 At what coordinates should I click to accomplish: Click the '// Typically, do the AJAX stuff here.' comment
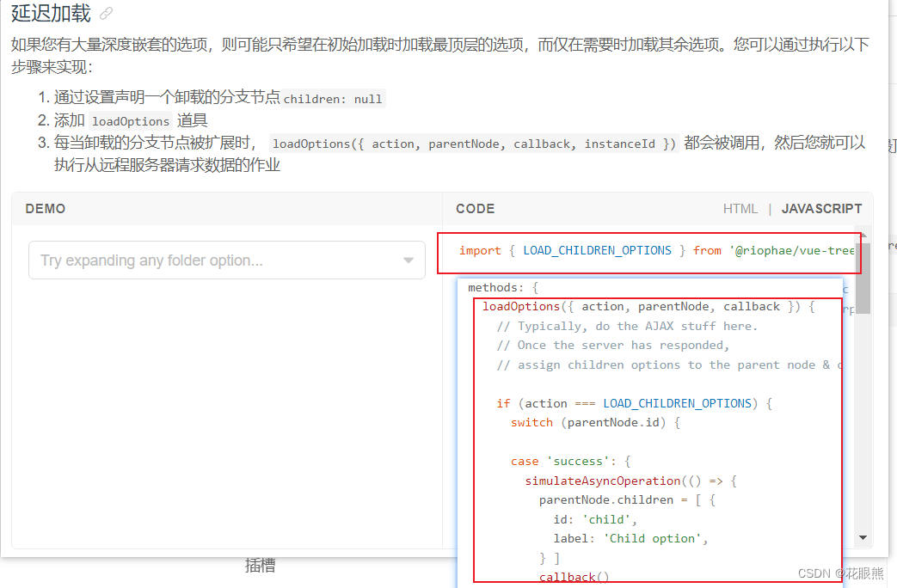click(x=627, y=326)
